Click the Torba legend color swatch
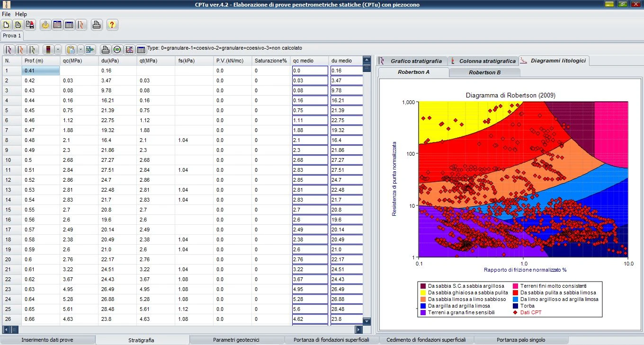The height and width of the screenshot is (345, 644). coord(516,306)
